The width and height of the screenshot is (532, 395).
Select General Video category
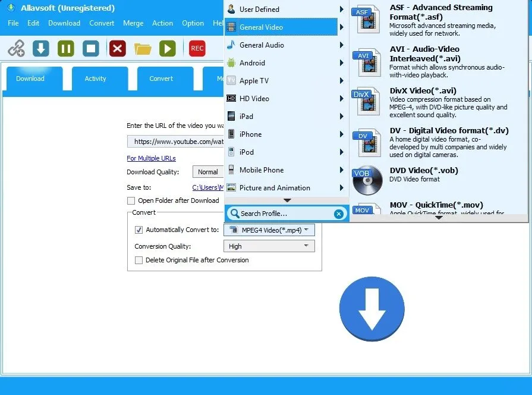(286, 27)
